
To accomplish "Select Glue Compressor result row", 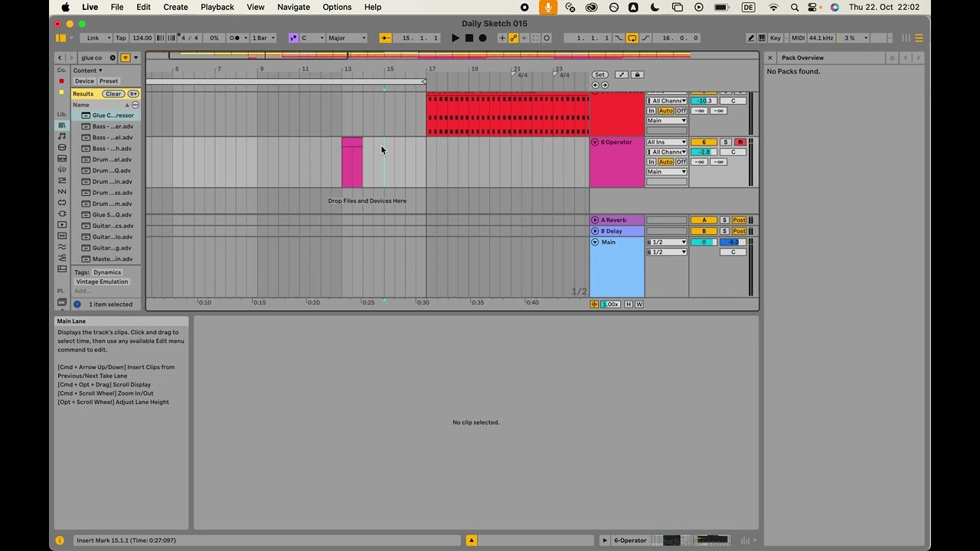I will point(106,116).
